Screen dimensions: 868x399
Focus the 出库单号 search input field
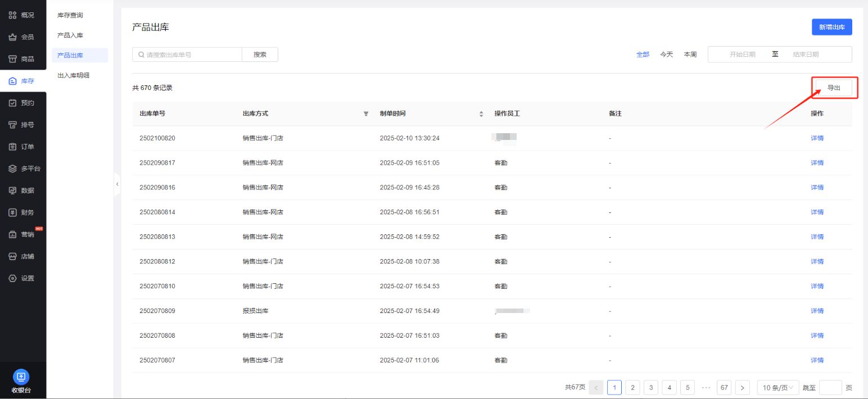(x=191, y=55)
